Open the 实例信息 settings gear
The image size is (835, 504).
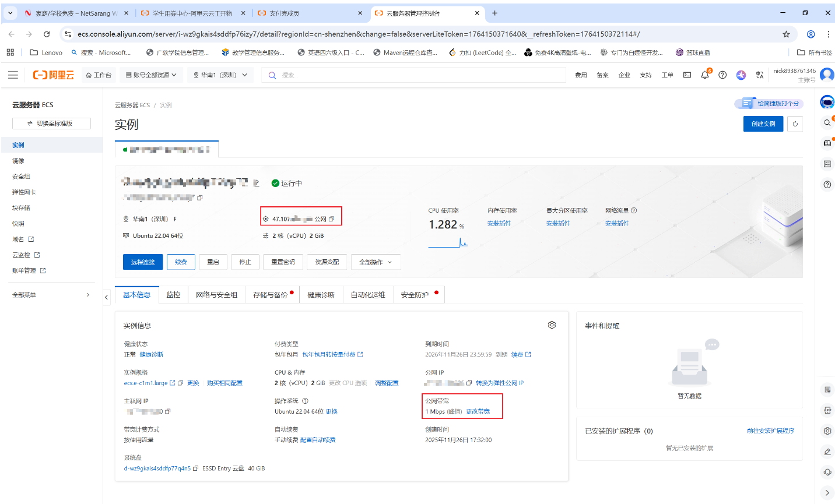[552, 325]
